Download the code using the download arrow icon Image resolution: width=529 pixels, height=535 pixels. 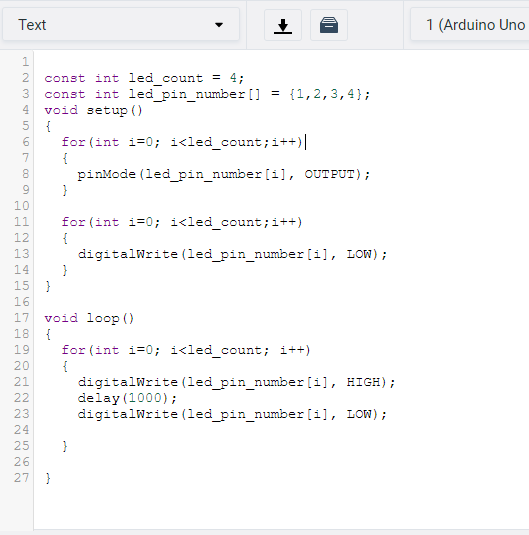283,25
